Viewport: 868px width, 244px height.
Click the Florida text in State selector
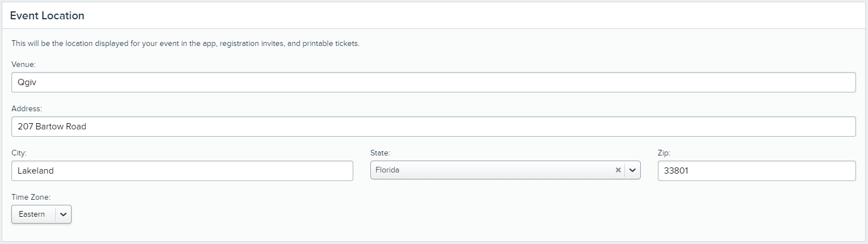click(x=387, y=170)
